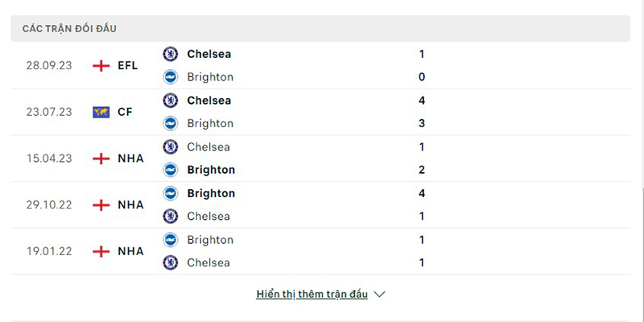Click Brighton crest in 29.10.22 match
This screenshot has width=644, height=322.
tap(170, 193)
